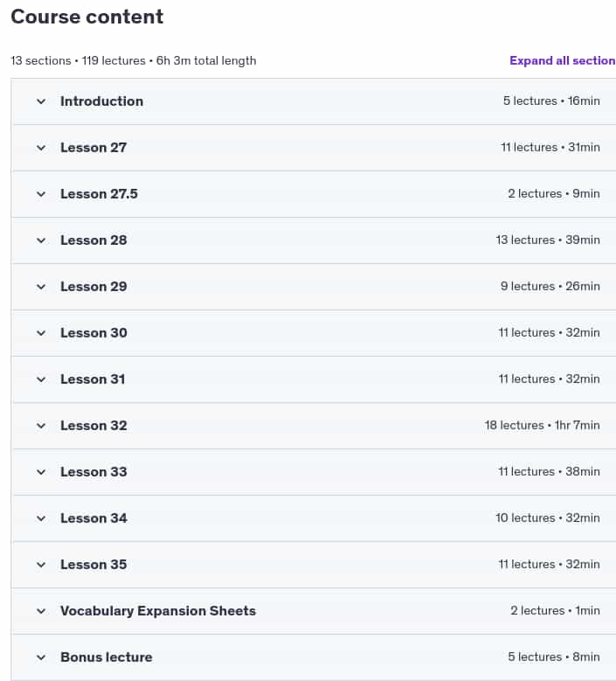The height and width of the screenshot is (681, 616).
Task: Expand the Introduction section chevron
Action: (41, 101)
